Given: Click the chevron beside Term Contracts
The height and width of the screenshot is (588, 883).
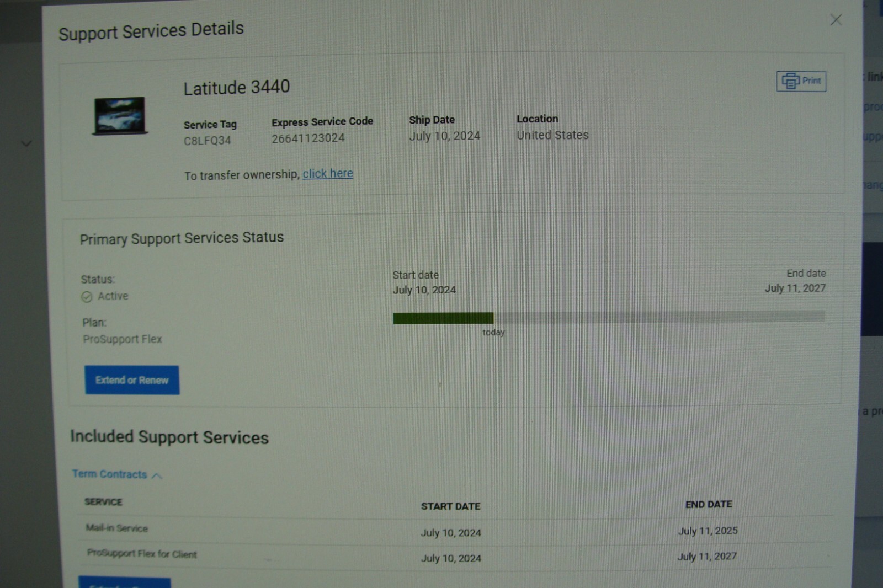Looking at the screenshot, I should pyautogui.click(x=157, y=475).
